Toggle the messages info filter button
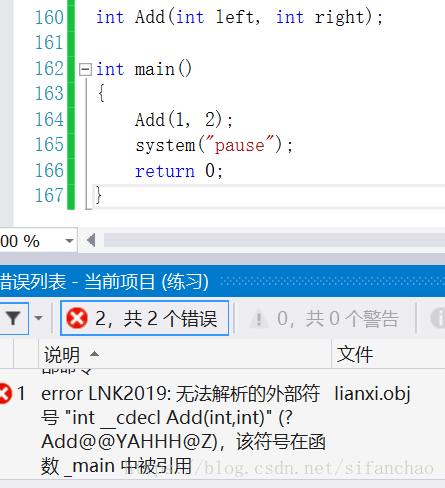This screenshot has height=488, width=445. point(437,318)
